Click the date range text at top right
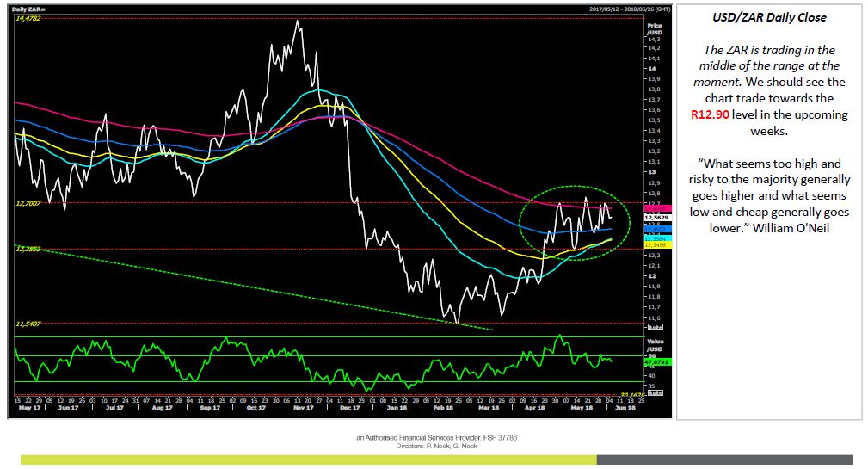Screen dimensions: 868x469 (630, 9)
